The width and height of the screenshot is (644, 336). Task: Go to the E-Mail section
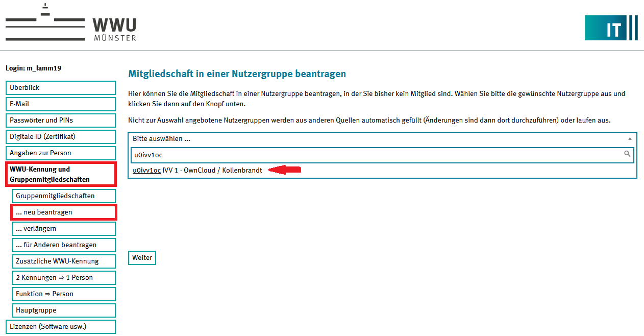tap(61, 104)
